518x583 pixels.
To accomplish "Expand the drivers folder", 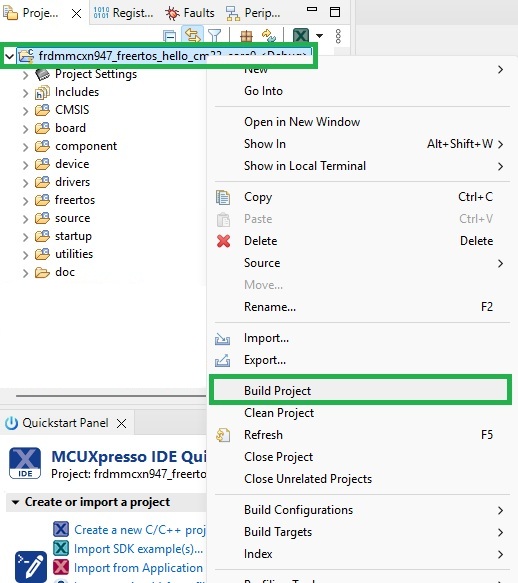I will [25, 183].
